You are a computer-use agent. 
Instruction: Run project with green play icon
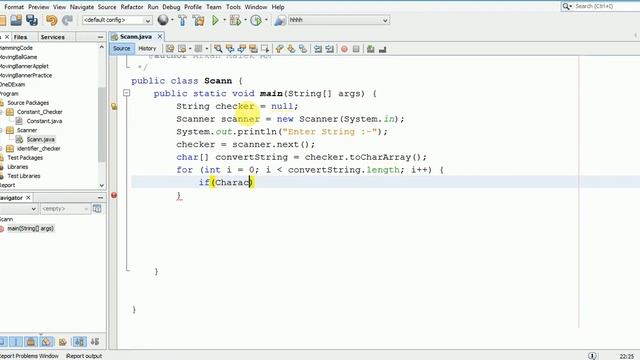coord(216,20)
